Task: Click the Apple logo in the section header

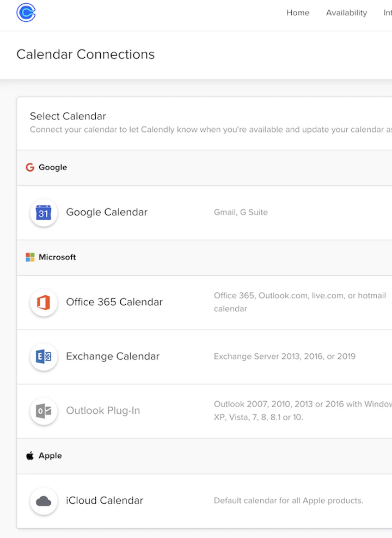Action: pyautogui.click(x=30, y=456)
